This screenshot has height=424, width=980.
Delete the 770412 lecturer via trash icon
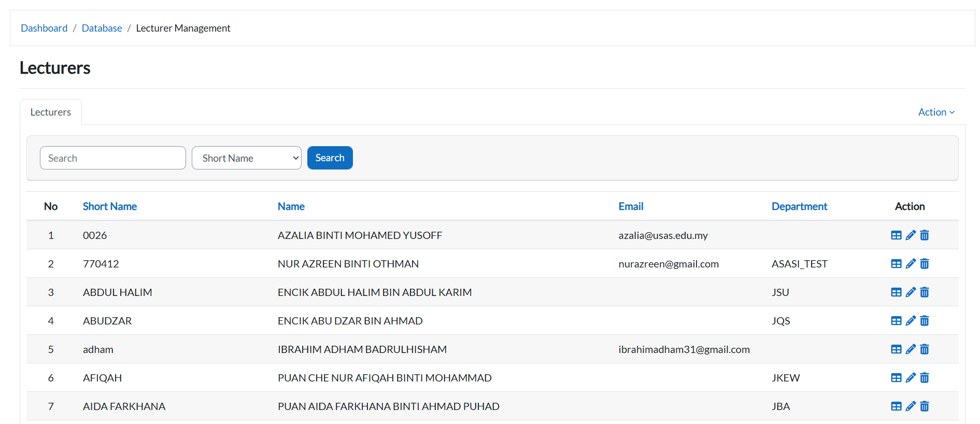click(925, 264)
